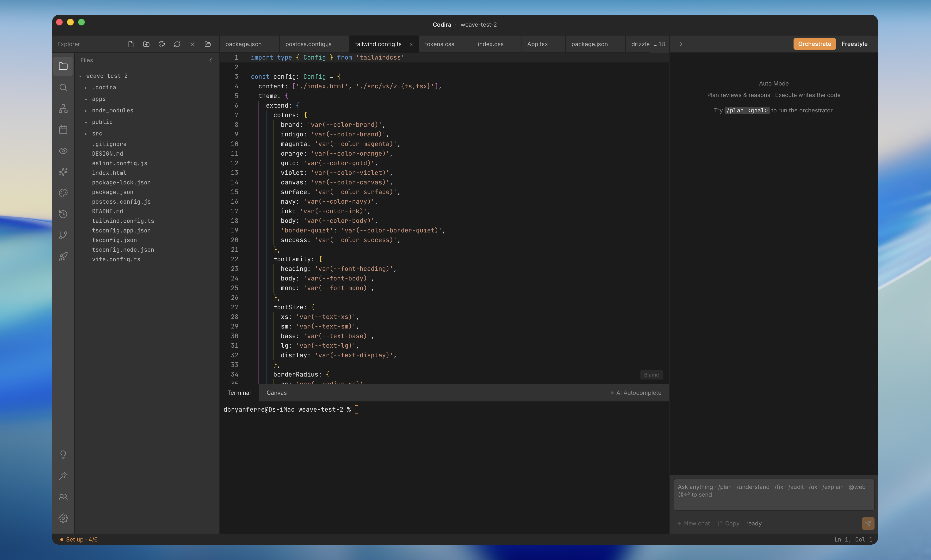Toggle the eye preview icon in sidebar

point(63,151)
